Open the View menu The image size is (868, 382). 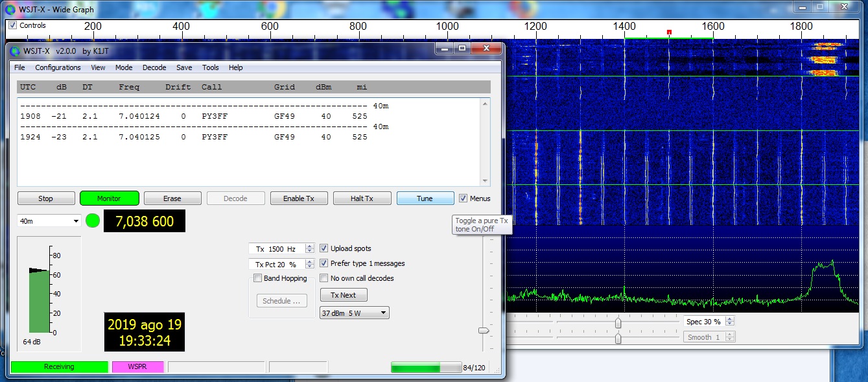click(98, 67)
